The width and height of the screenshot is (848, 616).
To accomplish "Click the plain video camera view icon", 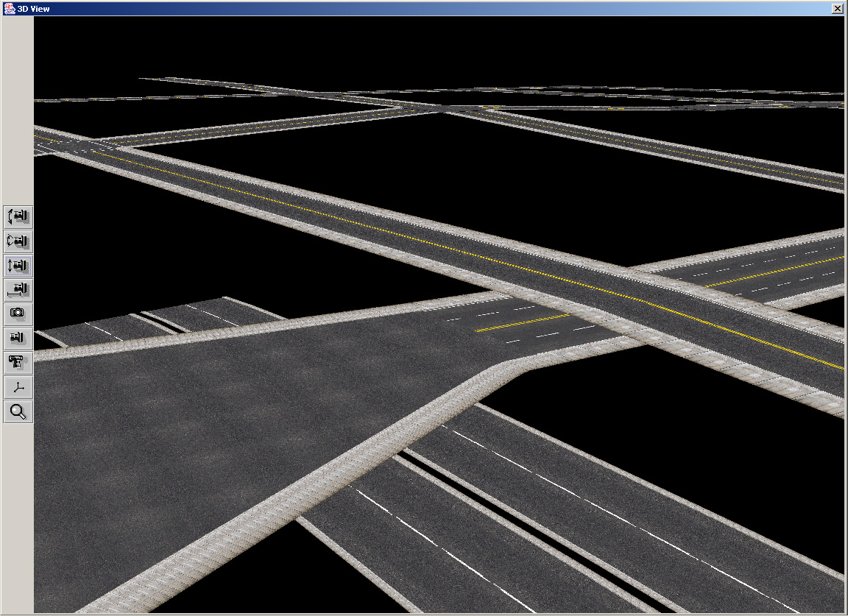I will [x=18, y=339].
